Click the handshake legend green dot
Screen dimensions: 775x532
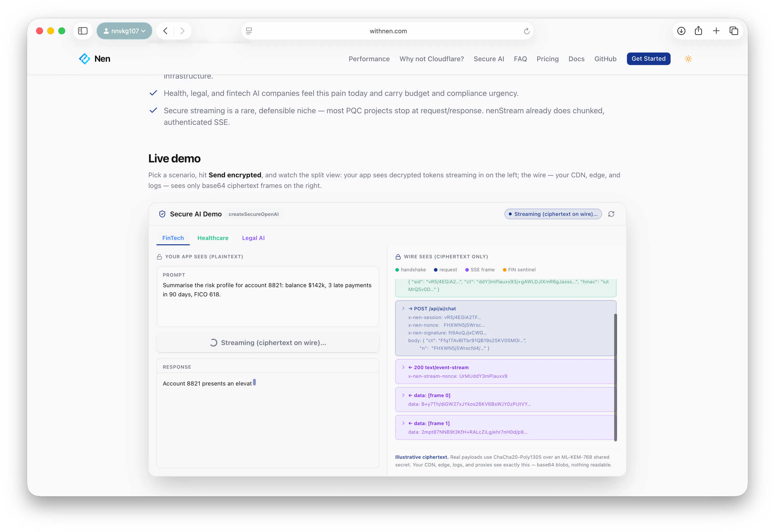coord(397,270)
